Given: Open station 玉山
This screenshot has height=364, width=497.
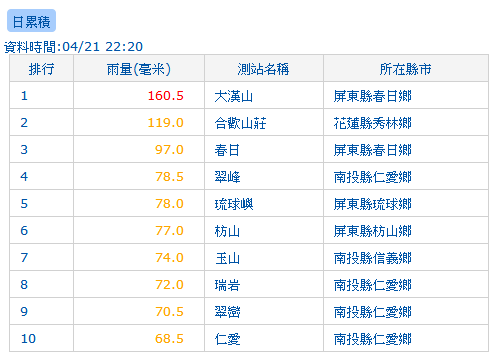Looking at the screenshot, I should [x=227, y=258].
